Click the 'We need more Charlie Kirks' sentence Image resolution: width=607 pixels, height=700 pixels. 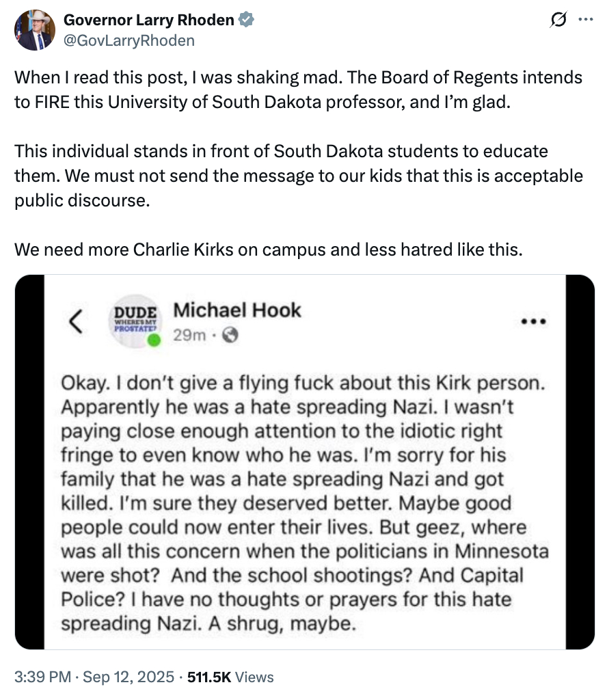click(x=268, y=250)
